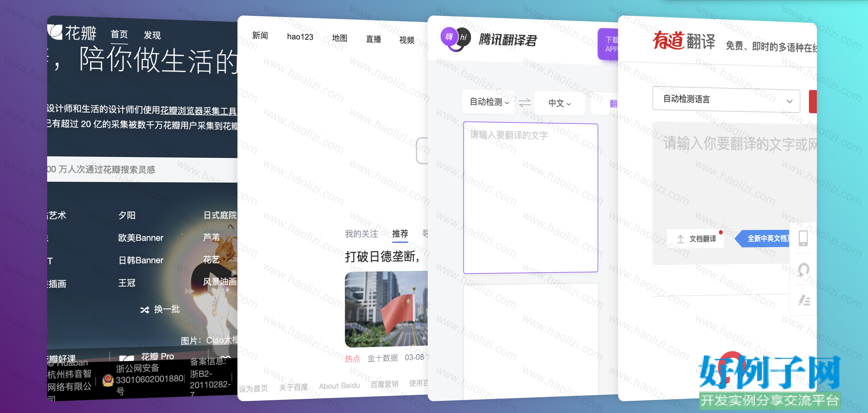Click the Huaban petal logo icon

coord(55,32)
